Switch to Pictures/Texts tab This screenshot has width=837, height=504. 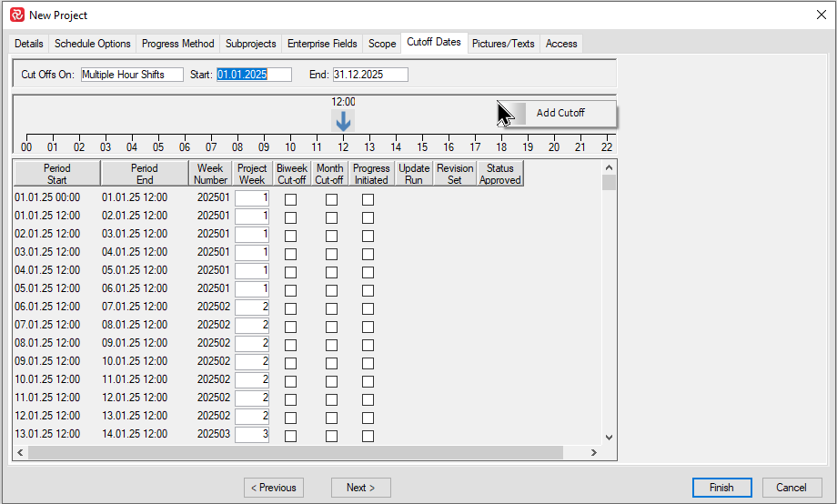(503, 44)
